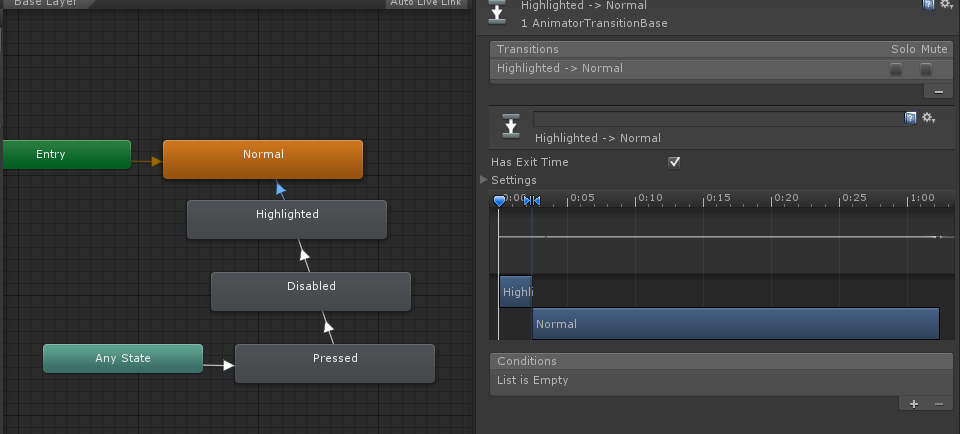Click the transition icon beside name field
This screenshot has width=960, height=434.
(x=511, y=125)
